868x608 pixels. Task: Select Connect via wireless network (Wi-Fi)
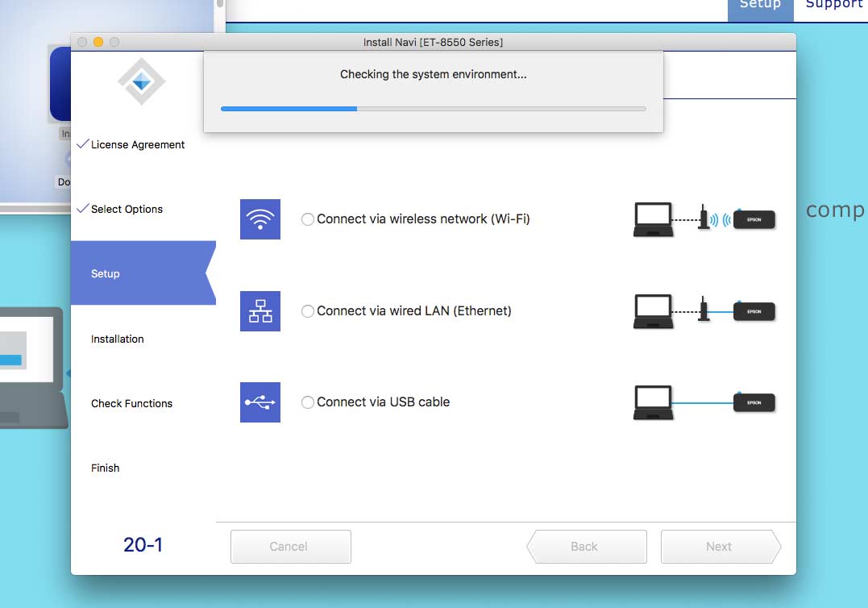(308, 219)
